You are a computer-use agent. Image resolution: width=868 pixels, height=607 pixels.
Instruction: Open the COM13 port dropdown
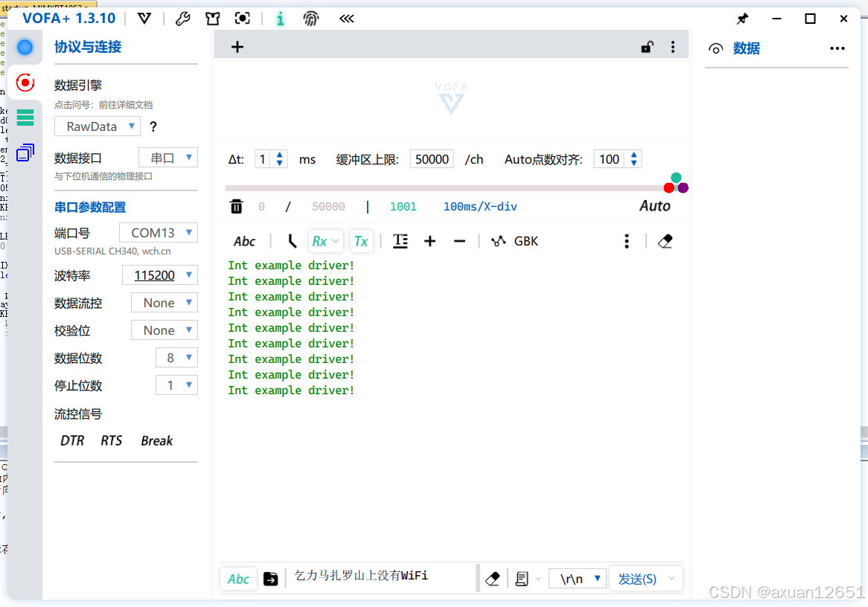click(158, 232)
